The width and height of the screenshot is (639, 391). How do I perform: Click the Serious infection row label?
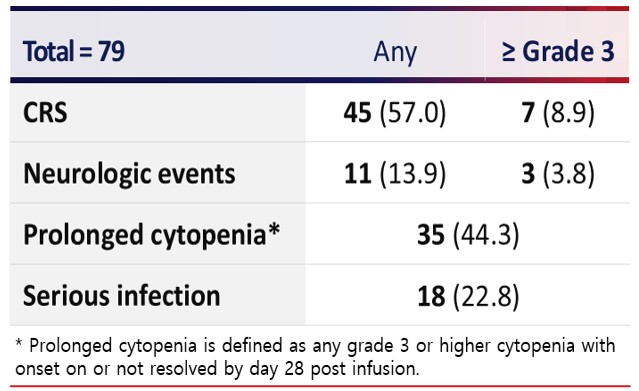click(x=121, y=296)
